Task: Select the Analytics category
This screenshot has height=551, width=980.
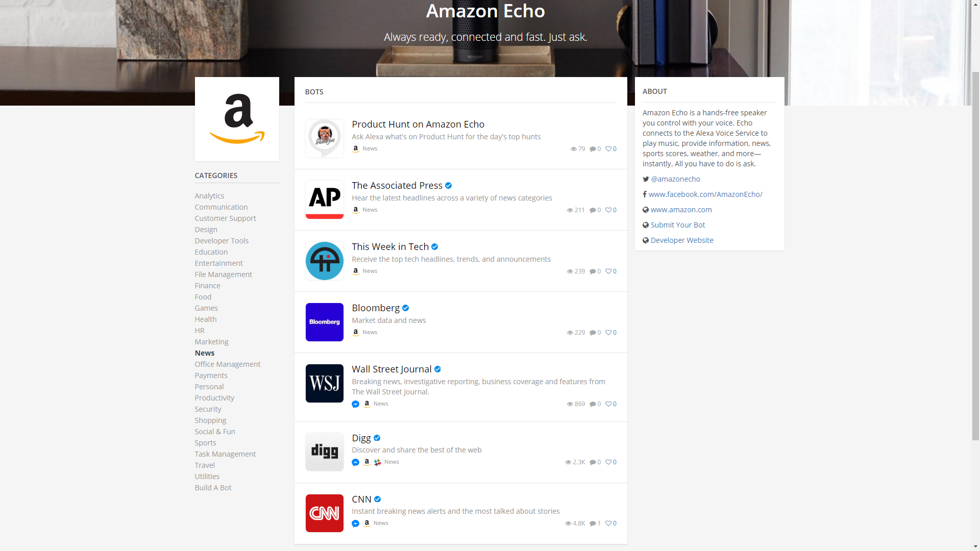Action: [209, 196]
